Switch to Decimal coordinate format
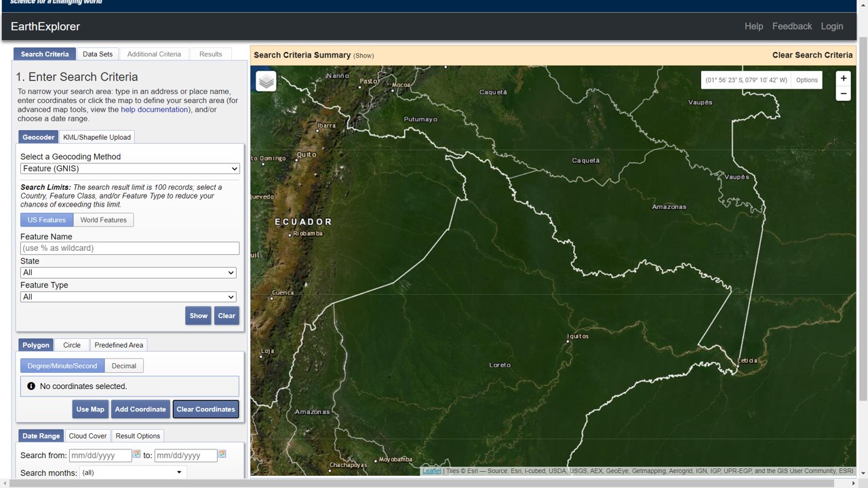This screenshot has width=868, height=488. (x=123, y=366)
